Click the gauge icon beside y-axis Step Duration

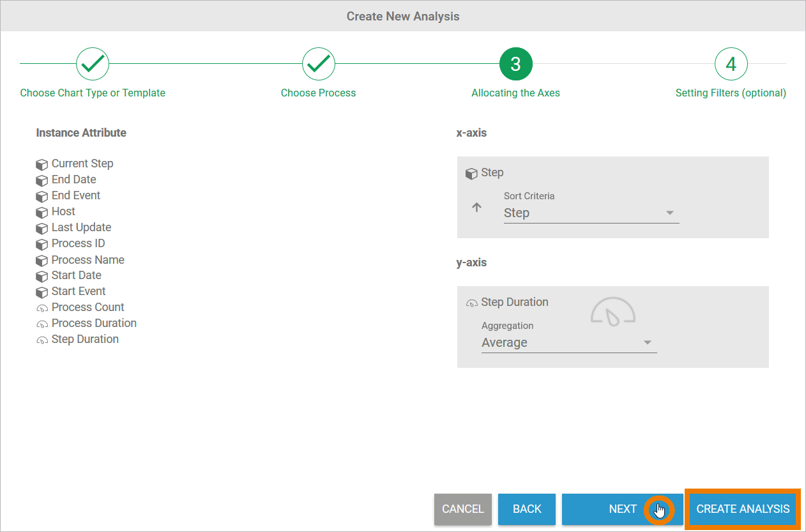coord(472,303)
